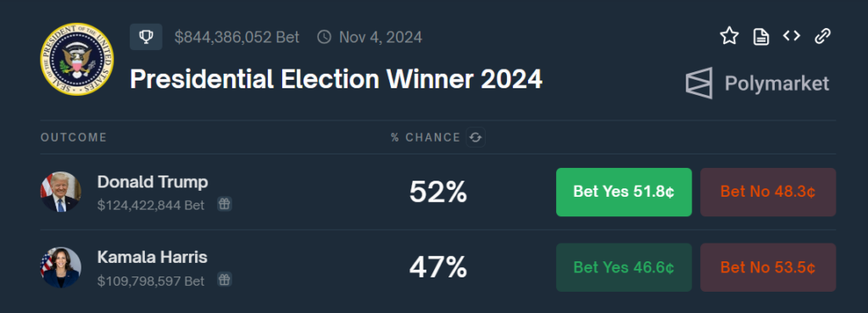Click Donald Trump's profile photo

tap(61, 192)
